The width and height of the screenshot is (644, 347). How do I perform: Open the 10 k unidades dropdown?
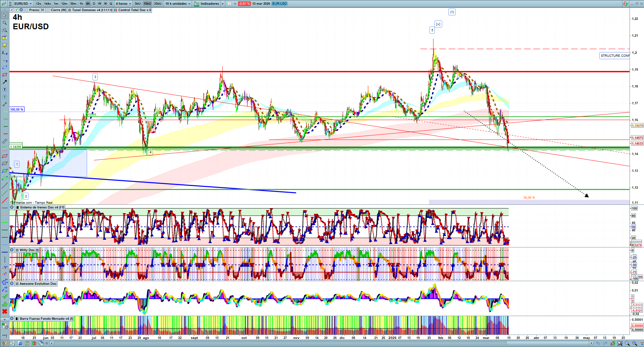tap(178, 4)
